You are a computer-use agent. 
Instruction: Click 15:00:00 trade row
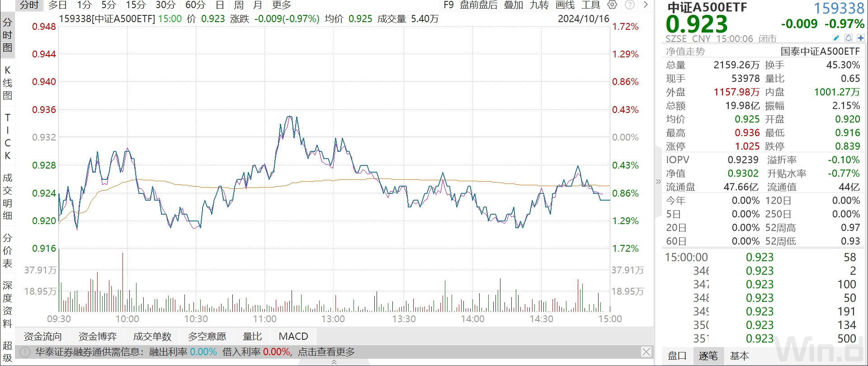[x=764, y=257]
